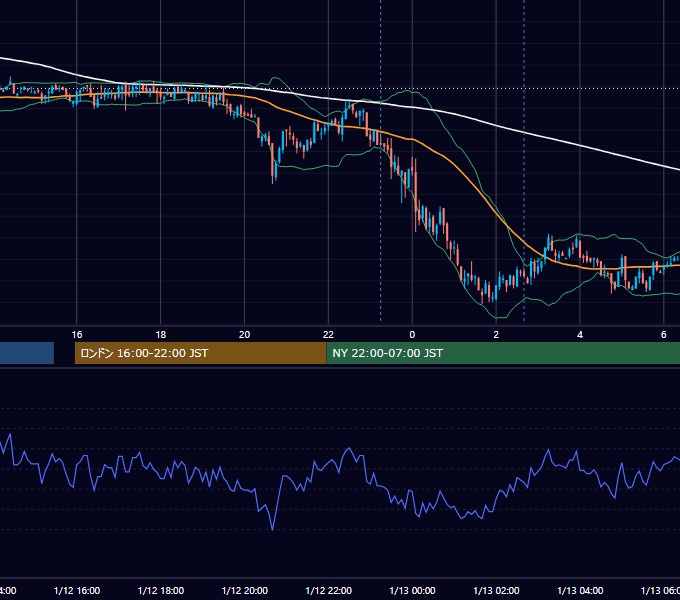Click the ロンドン 16:00-22:00 JST session bar
Image resolution: width=680 pixels, height=600 pixels.
click(200, 353)
